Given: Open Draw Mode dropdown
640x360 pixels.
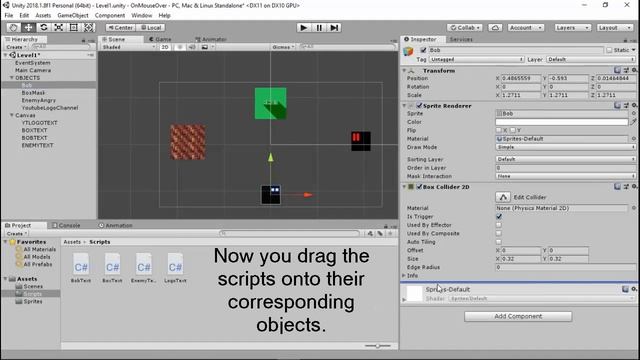Looking at the screenshot, I should coord(566,147).
